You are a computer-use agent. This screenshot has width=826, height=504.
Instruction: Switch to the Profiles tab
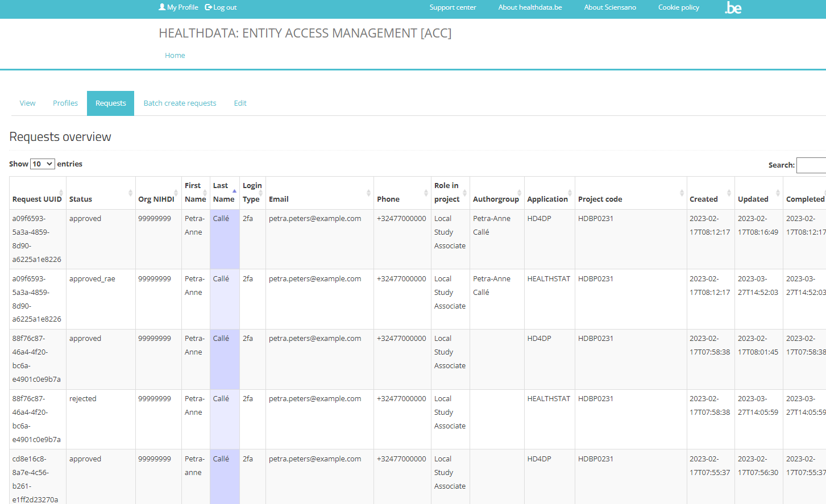[65, 103]
